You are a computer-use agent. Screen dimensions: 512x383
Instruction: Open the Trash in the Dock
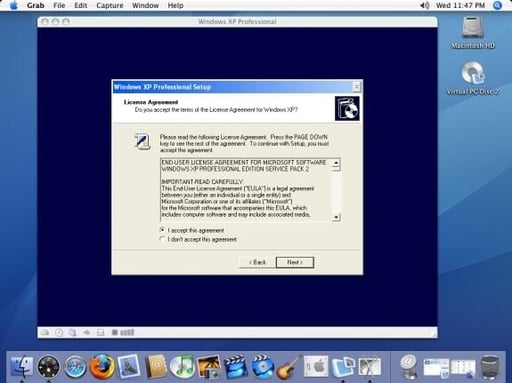coord(490,367)
